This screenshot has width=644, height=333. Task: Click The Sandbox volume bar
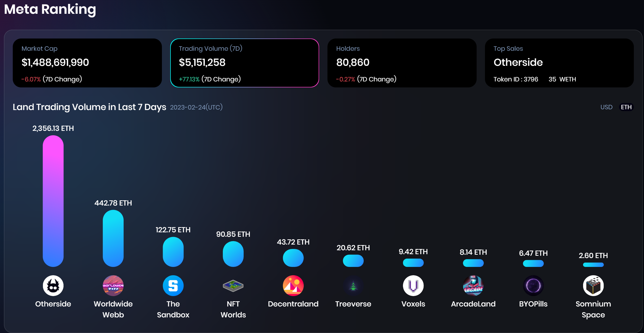tap(173, 252)
